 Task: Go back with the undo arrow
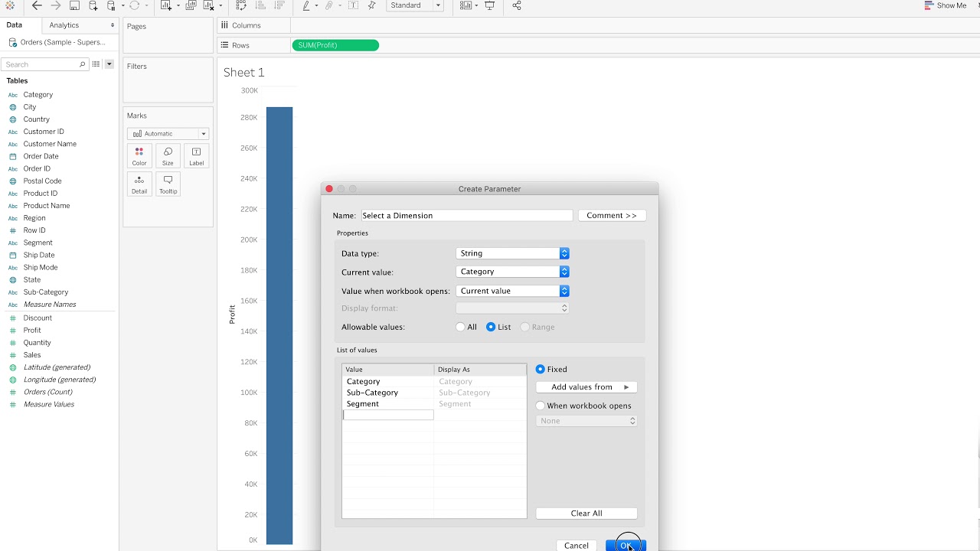[x=37, y=5]
